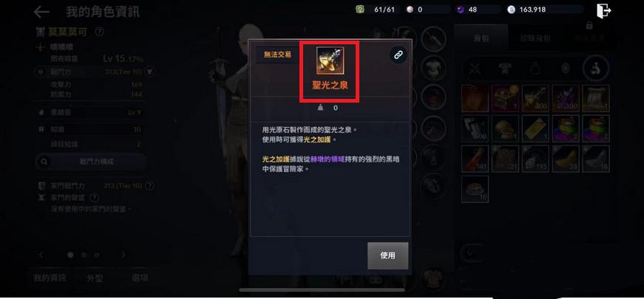Select the second page indicator dot
Viewport: 644px width, 299px height.
tap(84, 255)
